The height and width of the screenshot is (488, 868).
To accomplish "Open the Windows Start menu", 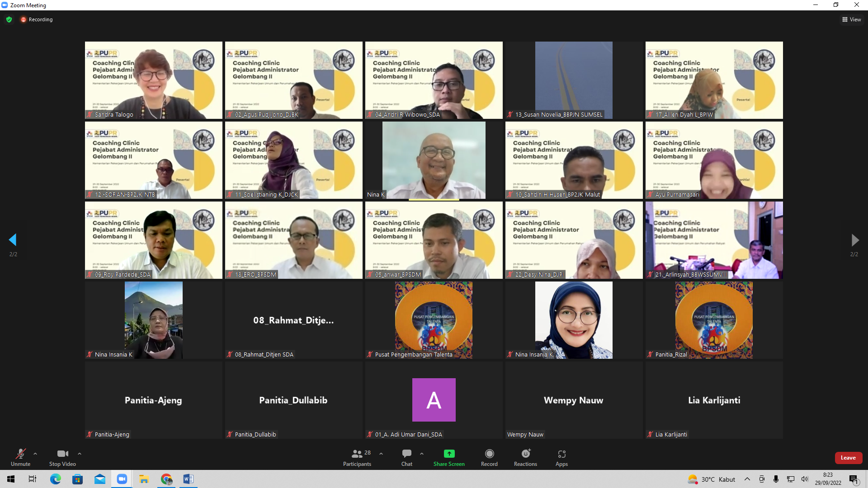I will click(11, 479).
